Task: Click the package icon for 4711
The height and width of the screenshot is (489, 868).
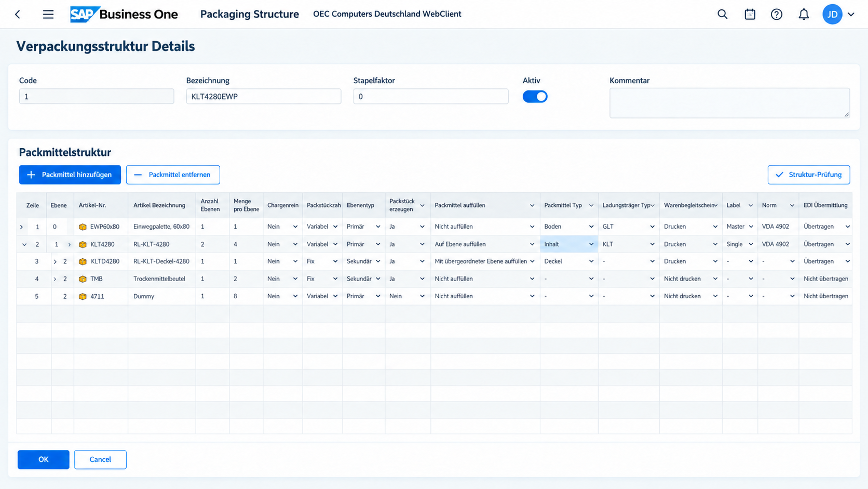Action: pos(83,297)
